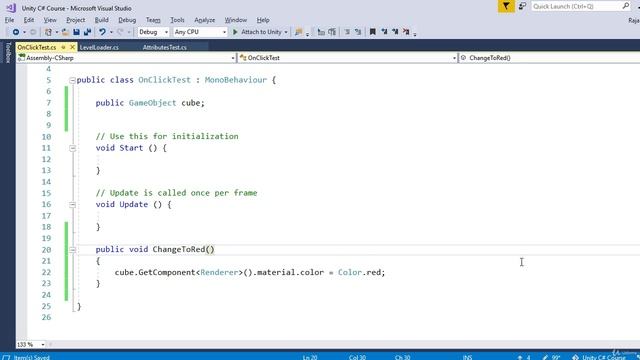Go to the next bookmark icon
This screenshot has width=640, height=360.
click(x=395, y=32)
